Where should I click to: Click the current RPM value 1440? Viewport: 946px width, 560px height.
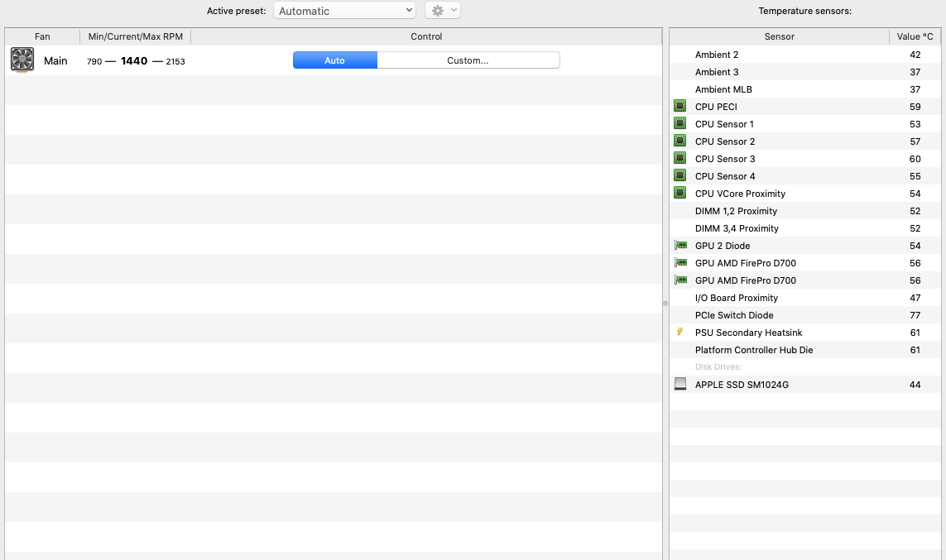(x=134, y=61)
